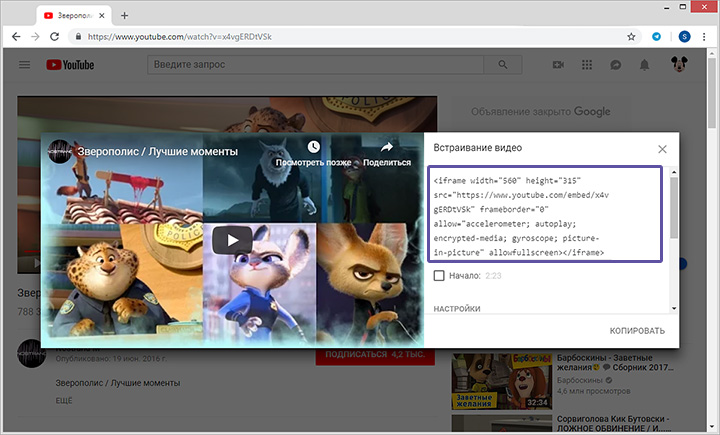Click the Зверополис / Лучшие моменты preview title
The image size is (720, 435).
point(158,152)
